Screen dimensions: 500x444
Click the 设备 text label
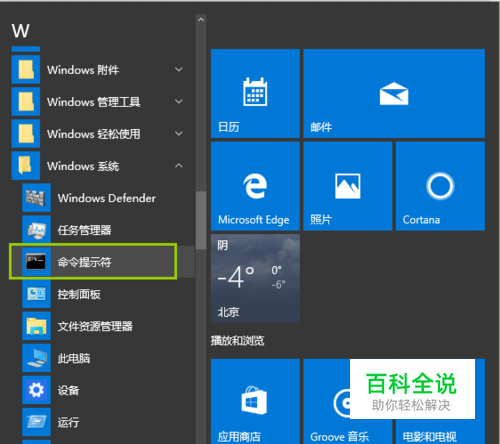click(x=68, y=390)
